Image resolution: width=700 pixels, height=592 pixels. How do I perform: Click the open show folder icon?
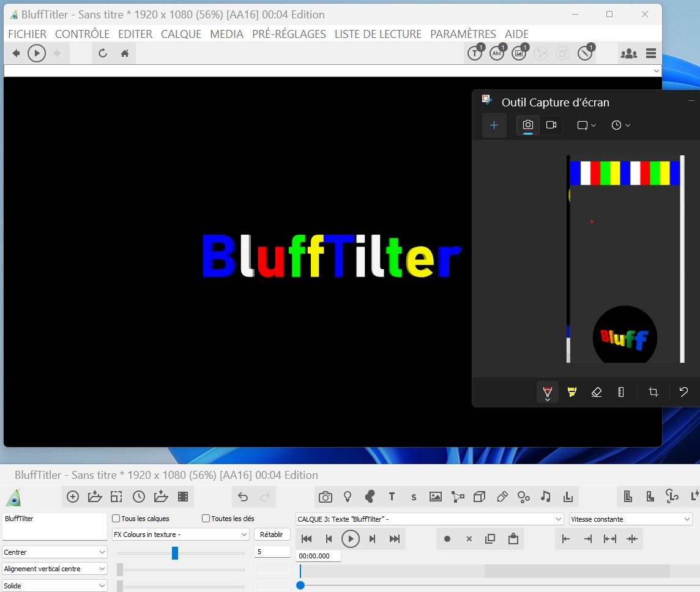click(95, 497)
